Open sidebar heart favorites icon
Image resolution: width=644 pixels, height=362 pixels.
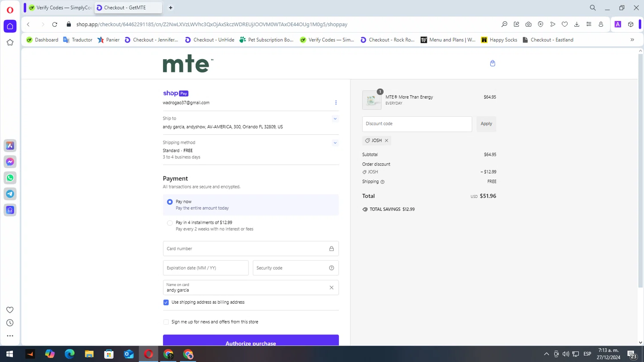tap(10, 310)
